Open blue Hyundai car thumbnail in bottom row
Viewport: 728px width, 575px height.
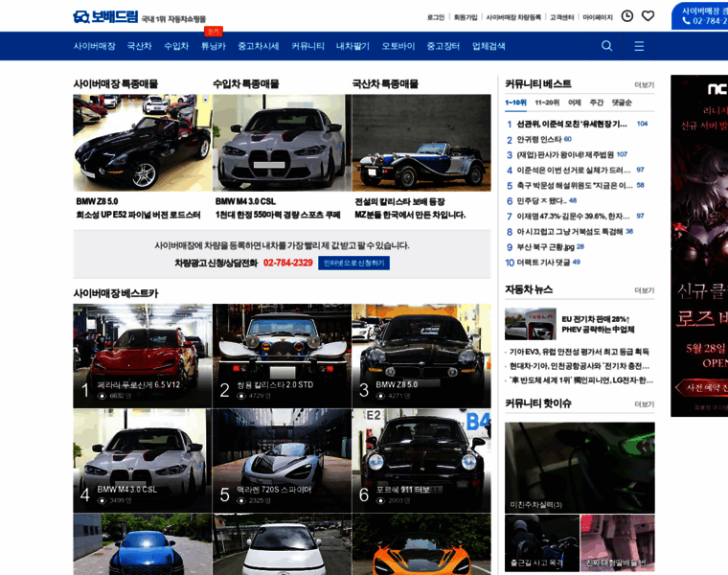(x=143, y=544)
